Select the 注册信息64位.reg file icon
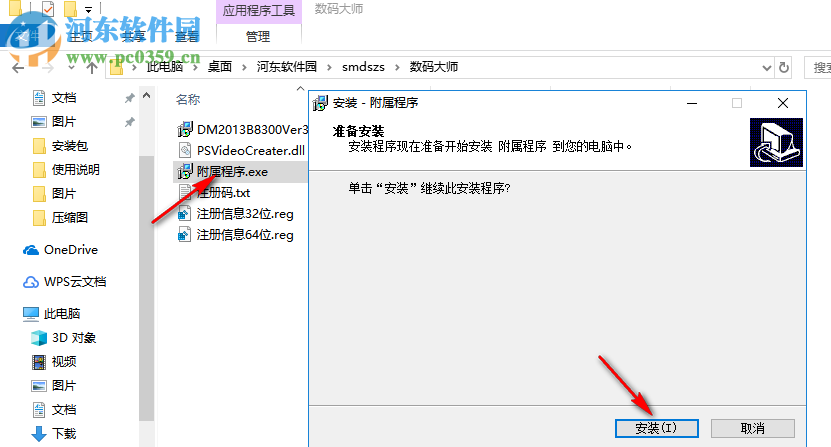Screen dimensions: 831x447 (x=184, y=235)
